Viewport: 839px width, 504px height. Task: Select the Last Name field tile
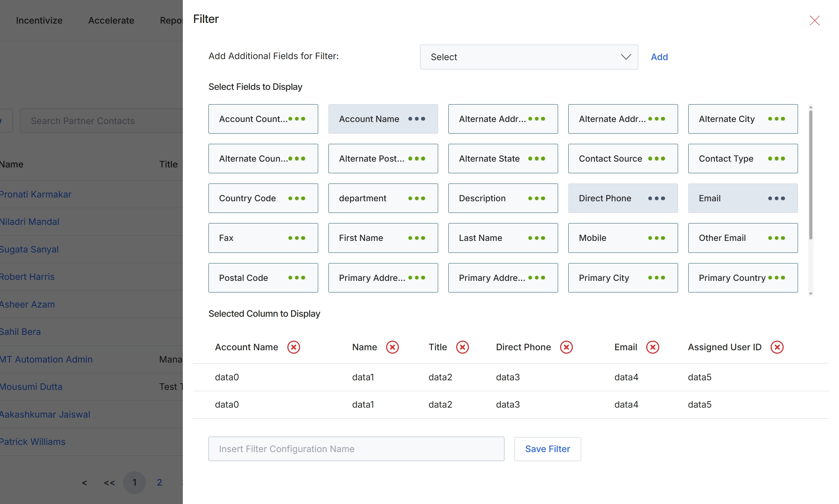point(503,238)
